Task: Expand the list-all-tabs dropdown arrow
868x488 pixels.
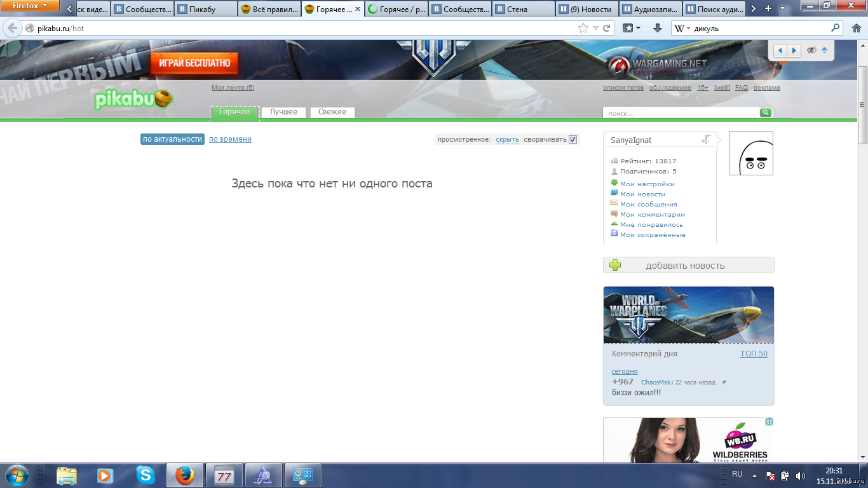Action: tap(783, 9)
